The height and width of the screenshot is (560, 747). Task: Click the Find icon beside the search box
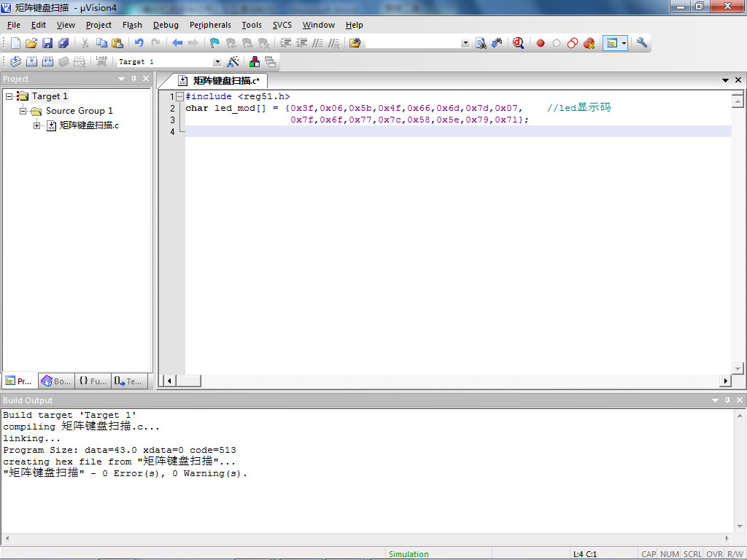[x=481, y=43]
